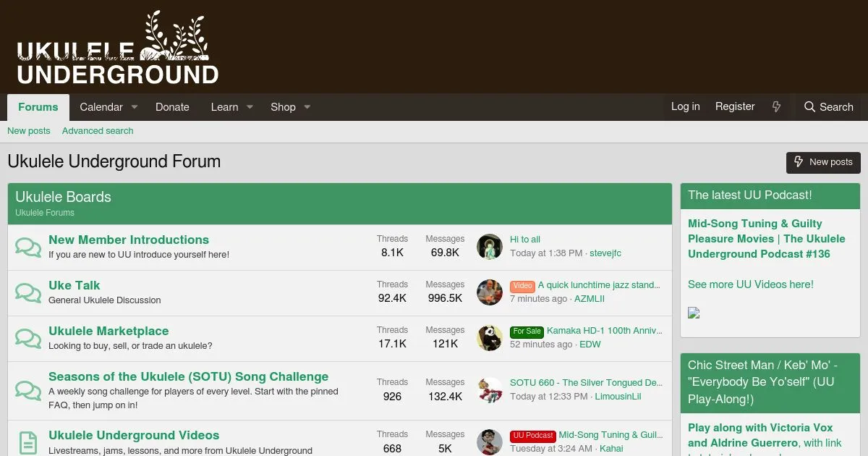Viewport: 868px width, 456px height.
Task: Click the Ukulele Underground logo
Action: point(118,47)
